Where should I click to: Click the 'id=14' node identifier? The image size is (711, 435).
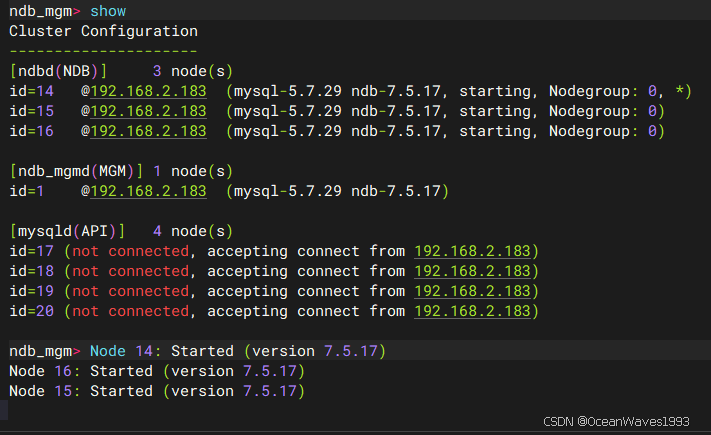(31, 91)
